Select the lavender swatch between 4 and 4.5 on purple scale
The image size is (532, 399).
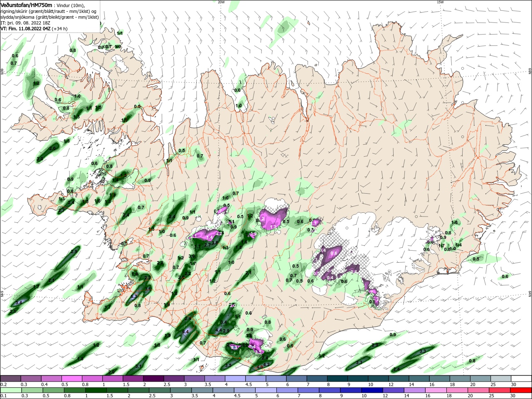[234, 379]
